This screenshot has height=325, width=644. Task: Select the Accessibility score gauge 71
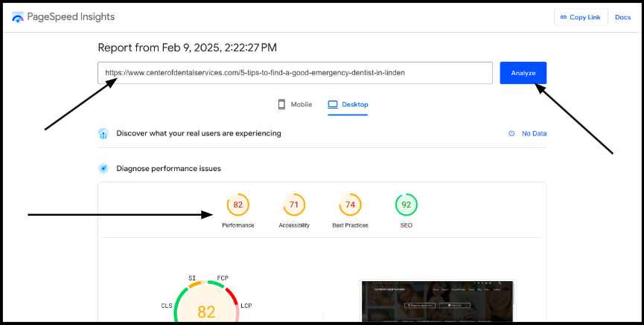pos(294,205)
